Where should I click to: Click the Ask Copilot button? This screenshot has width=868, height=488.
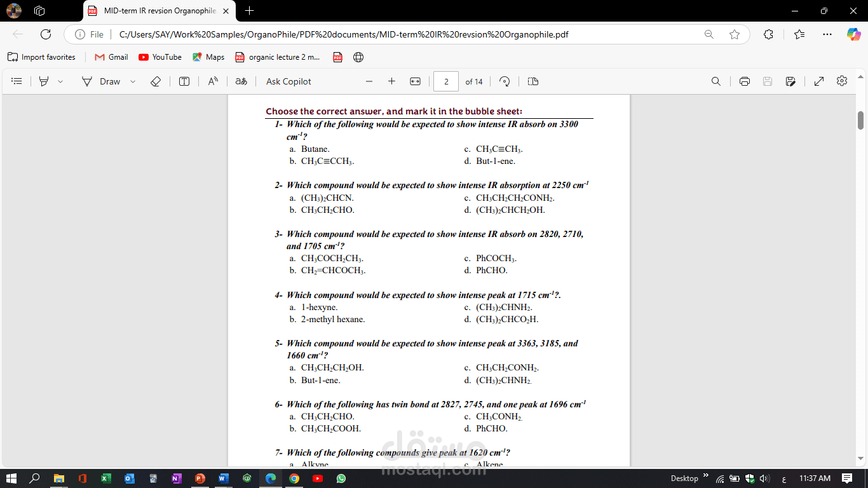(288, 81)
